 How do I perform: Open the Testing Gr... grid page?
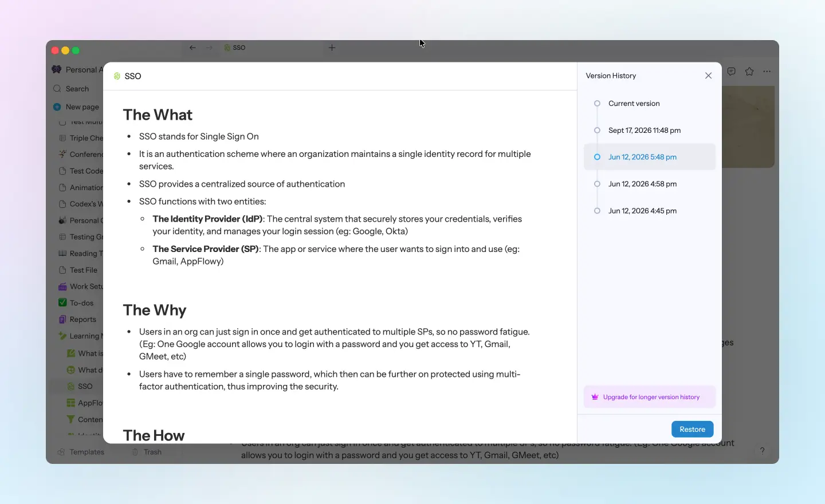81,237
